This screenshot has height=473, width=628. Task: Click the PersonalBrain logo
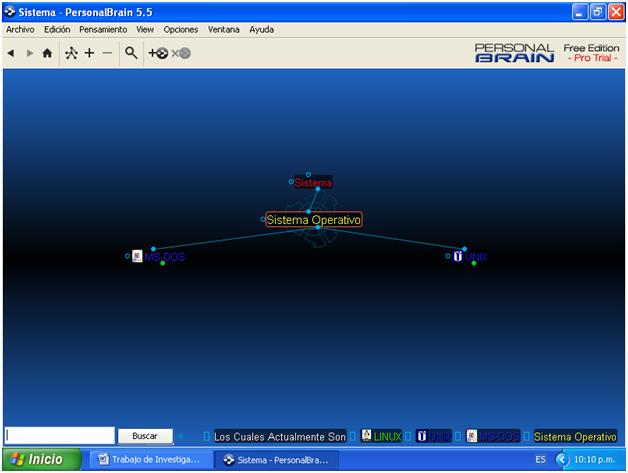click(515, 53)
